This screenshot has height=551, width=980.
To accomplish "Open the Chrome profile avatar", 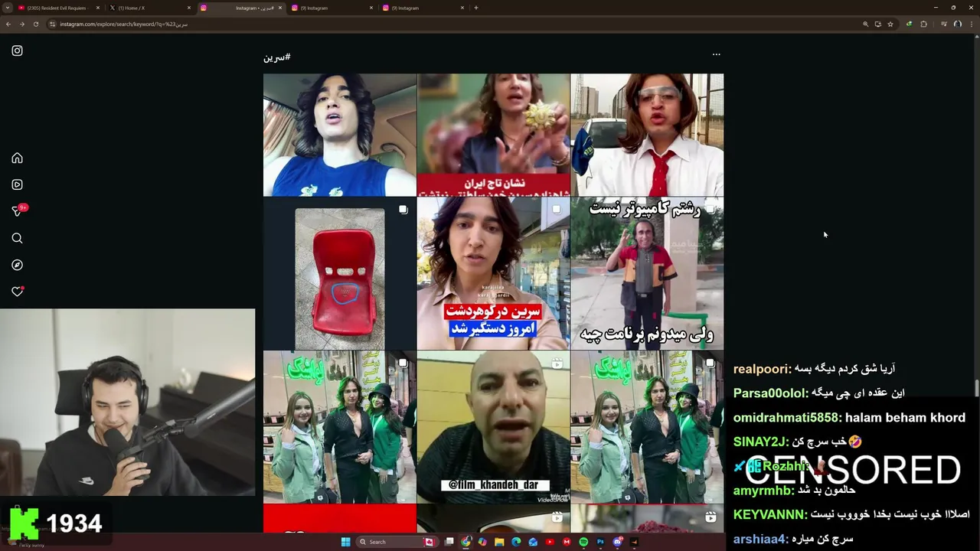I will pos(957,24).
